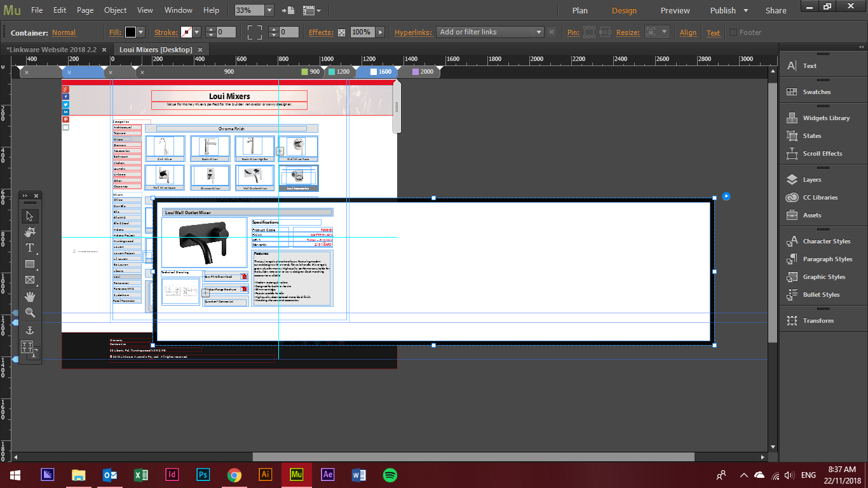Screen dimensions: 868x488
Task: Click the Fill color swatch
Action: coord(130,32)
